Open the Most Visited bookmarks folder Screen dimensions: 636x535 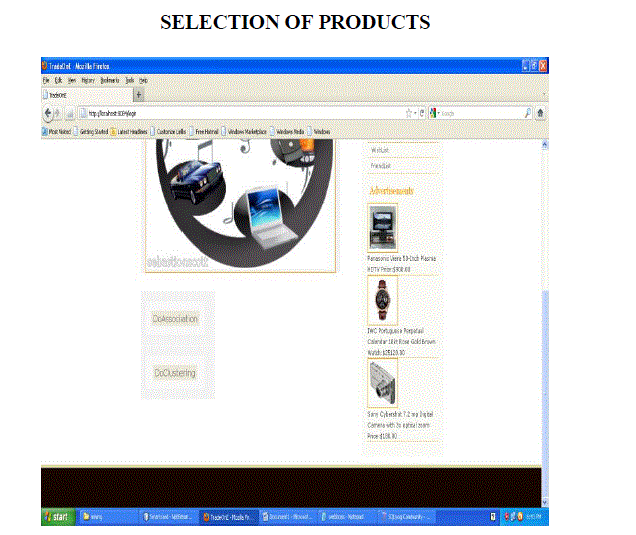58,131
